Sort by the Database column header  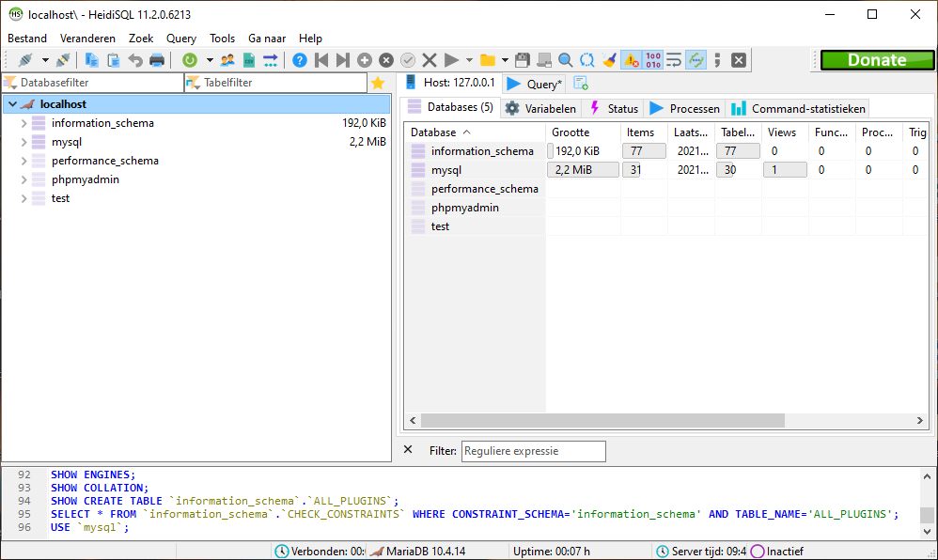coord(475,132)
